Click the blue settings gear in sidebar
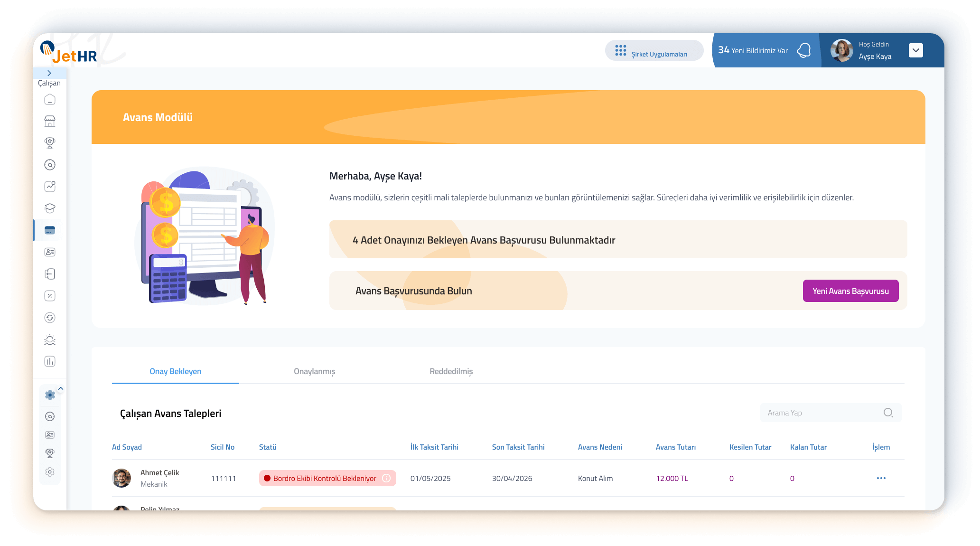This screenshot has height=546, width=980. click(x=50, y=395)
